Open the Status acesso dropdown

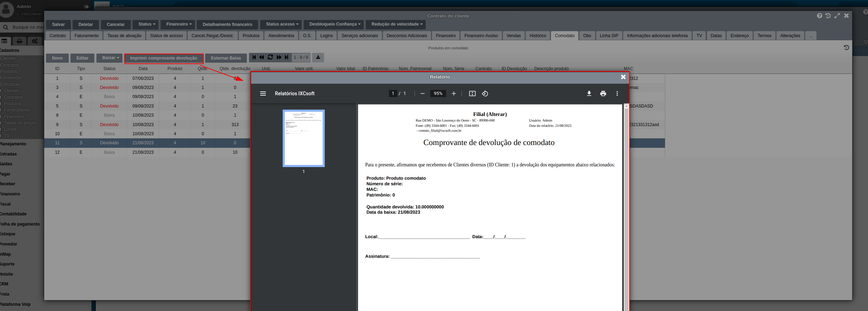281,24
